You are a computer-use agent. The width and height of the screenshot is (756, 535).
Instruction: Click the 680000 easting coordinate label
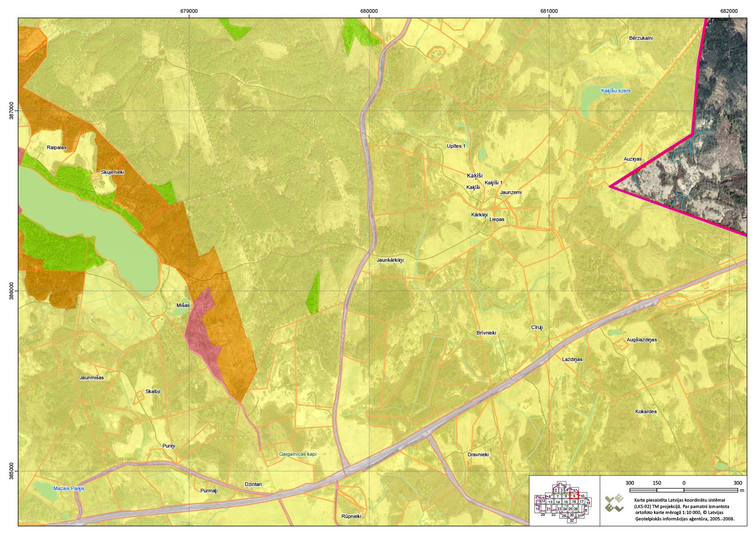369,11
